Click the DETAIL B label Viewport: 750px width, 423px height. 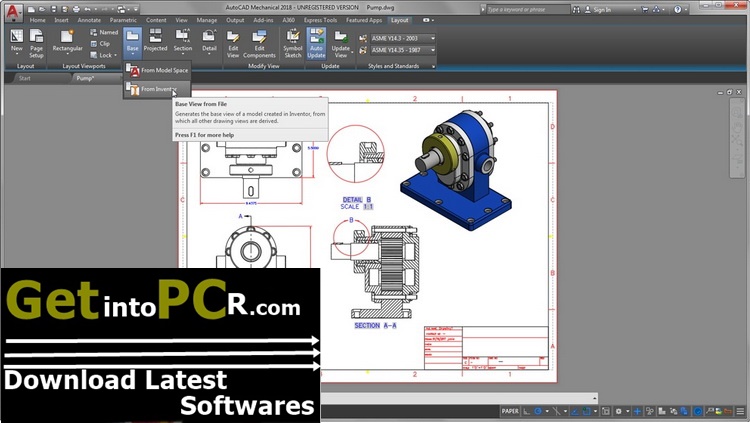click(x=357, y=200)
